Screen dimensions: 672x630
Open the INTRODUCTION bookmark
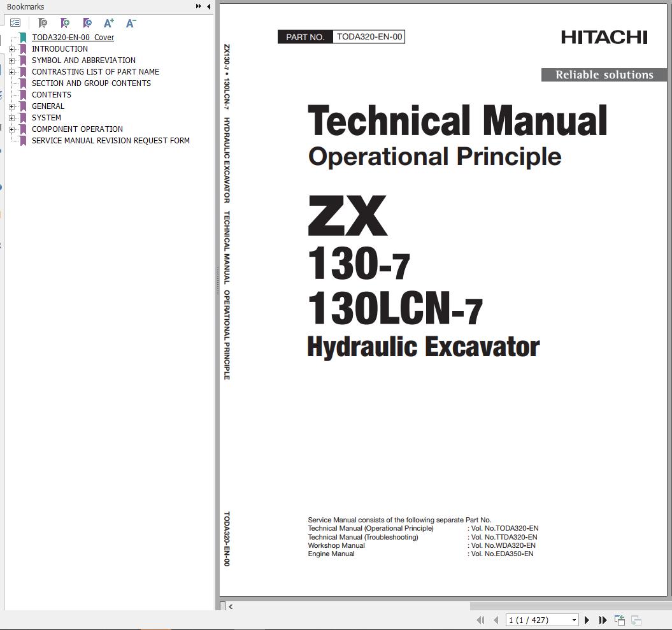(60, 49)
